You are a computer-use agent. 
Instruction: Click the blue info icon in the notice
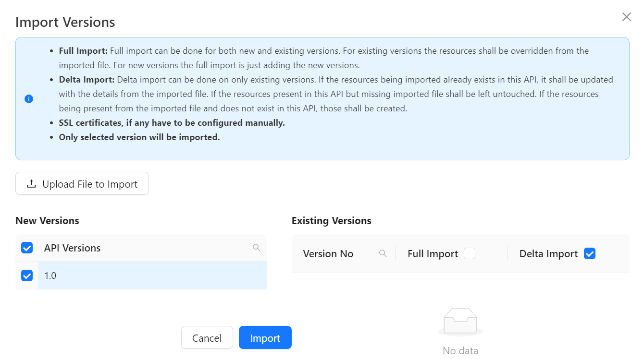tap(29, 99)
